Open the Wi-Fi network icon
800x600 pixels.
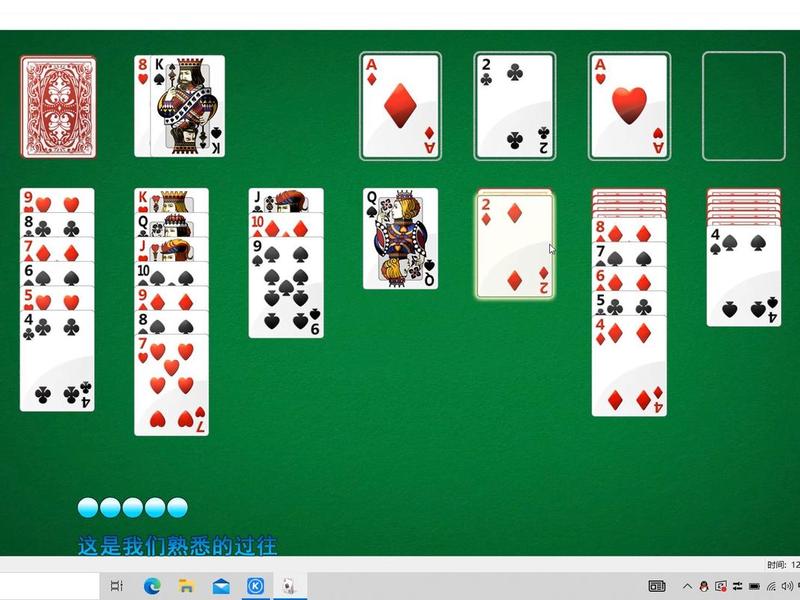tap(771, 586)
